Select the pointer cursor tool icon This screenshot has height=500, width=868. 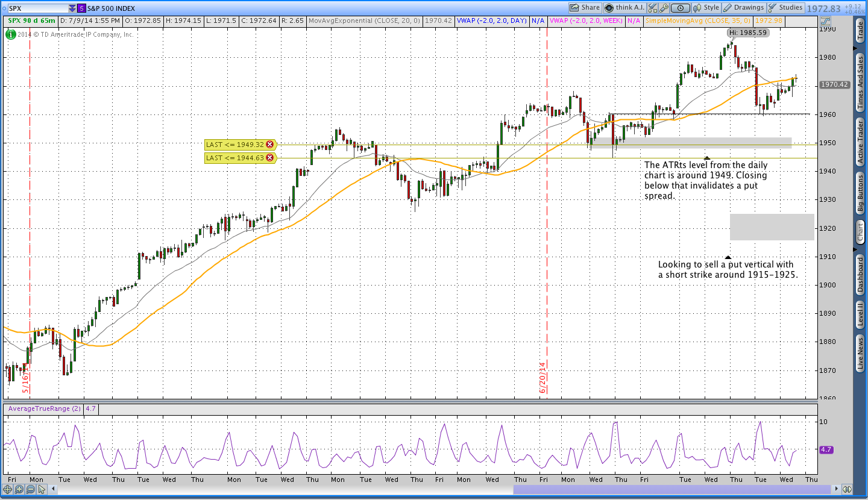tap(41, 489)
